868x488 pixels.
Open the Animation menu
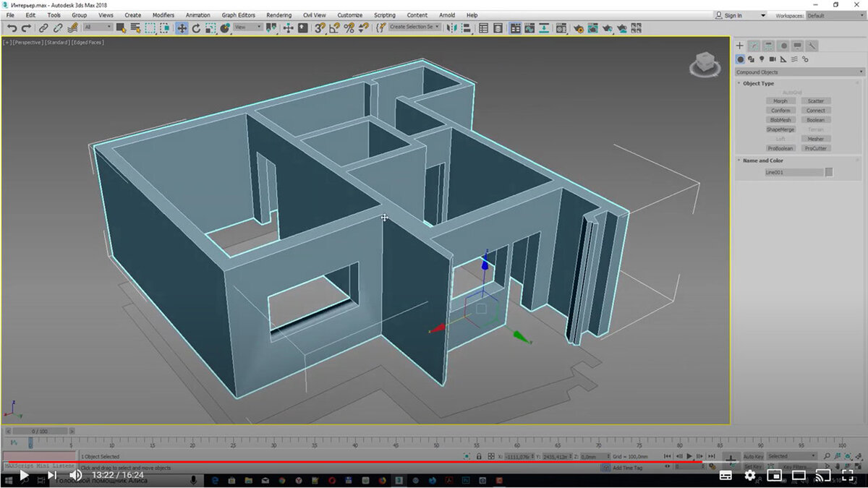(197, 15)
